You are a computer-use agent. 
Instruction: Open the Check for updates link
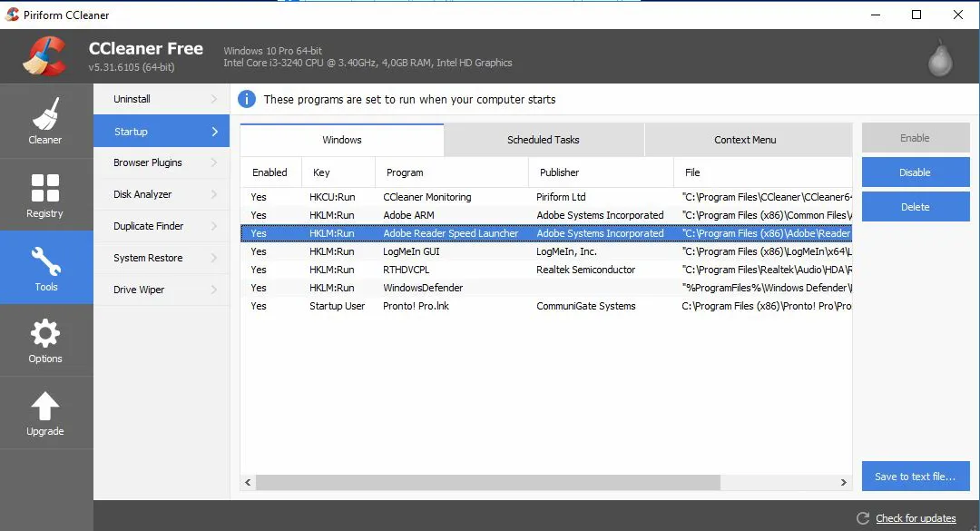coord(916,518)
